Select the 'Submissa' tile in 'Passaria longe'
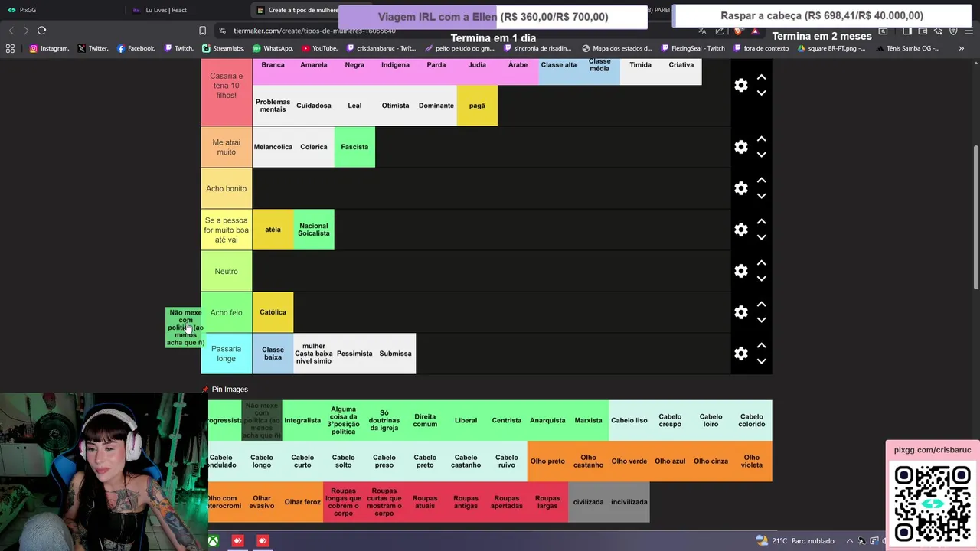The width and height of the screenshot is (980, 551). point(396,354)
